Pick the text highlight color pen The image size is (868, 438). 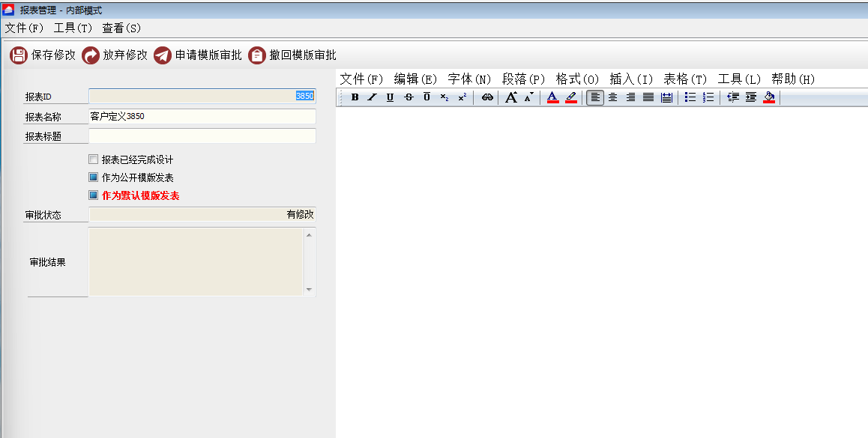tap(571, 97)
